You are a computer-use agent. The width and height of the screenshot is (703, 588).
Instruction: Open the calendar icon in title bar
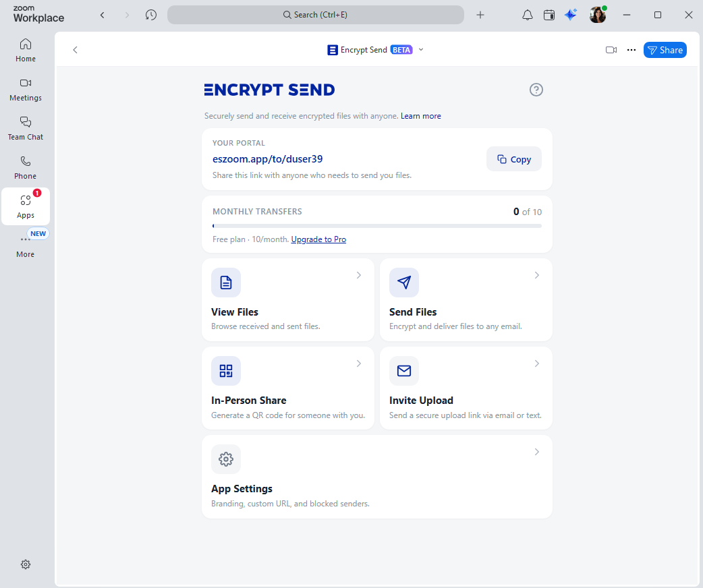point(549,16)
